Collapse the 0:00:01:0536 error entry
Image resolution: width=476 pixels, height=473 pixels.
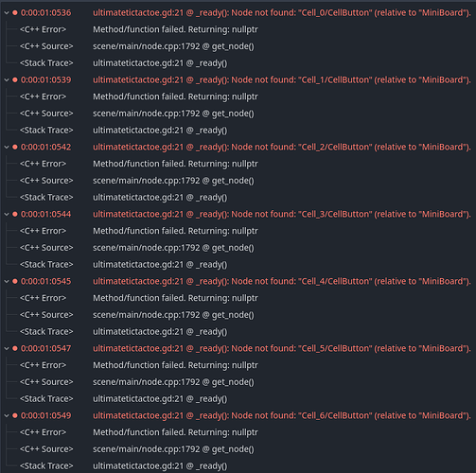(7, 13)
